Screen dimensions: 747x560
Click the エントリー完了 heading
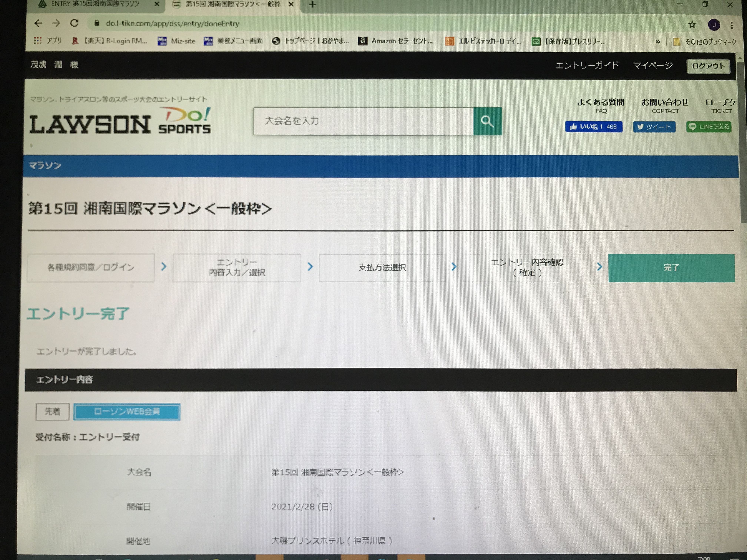78,314
